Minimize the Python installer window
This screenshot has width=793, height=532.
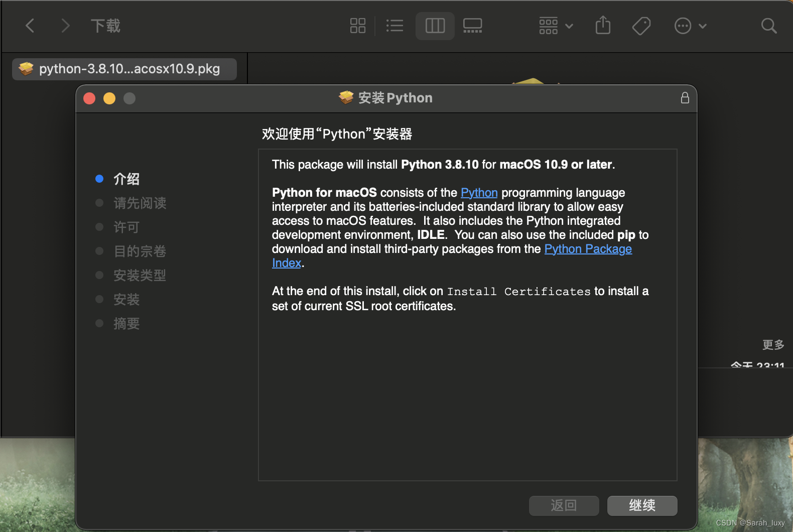(x=109, y=98)
